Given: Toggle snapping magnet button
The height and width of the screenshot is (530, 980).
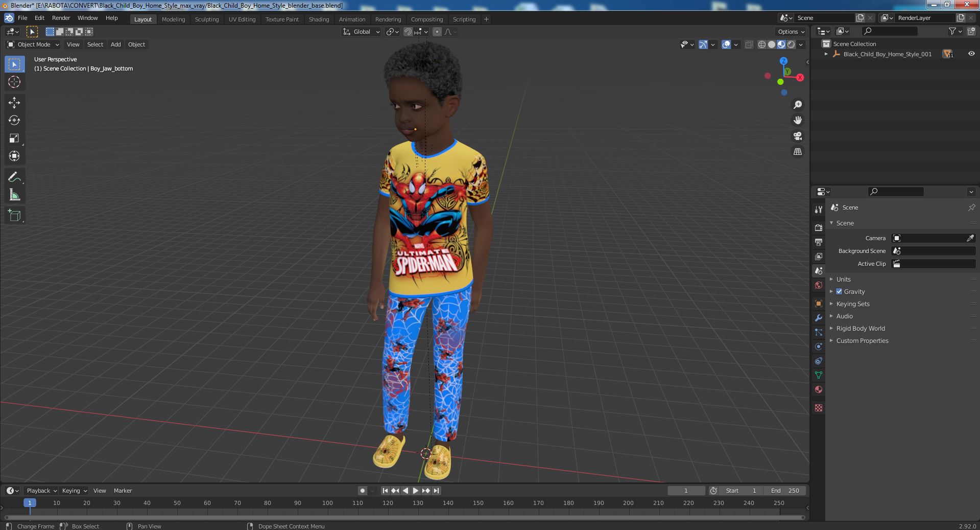Looking at the screenshot, I should coord(408,32).
